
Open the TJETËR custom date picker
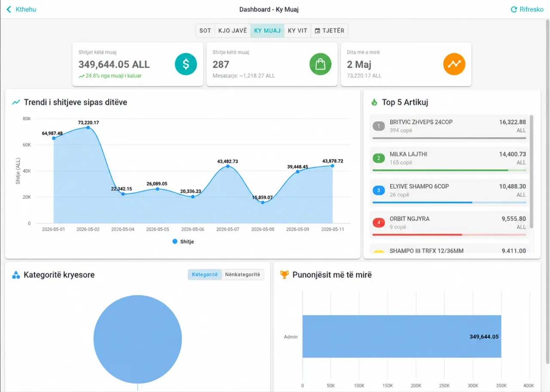click(x=330, y=31)
